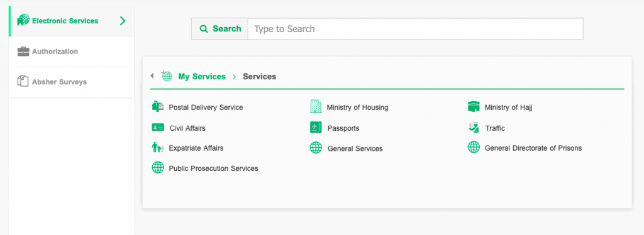
Task: Go to the My Services breadcrumb link
Action: [x=202, y=76]
